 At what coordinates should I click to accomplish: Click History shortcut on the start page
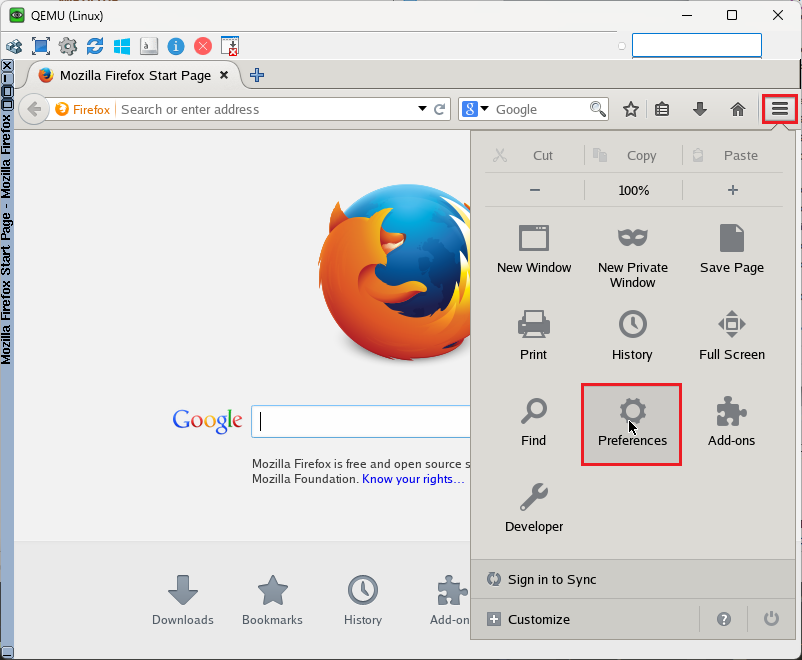(363, 600)
